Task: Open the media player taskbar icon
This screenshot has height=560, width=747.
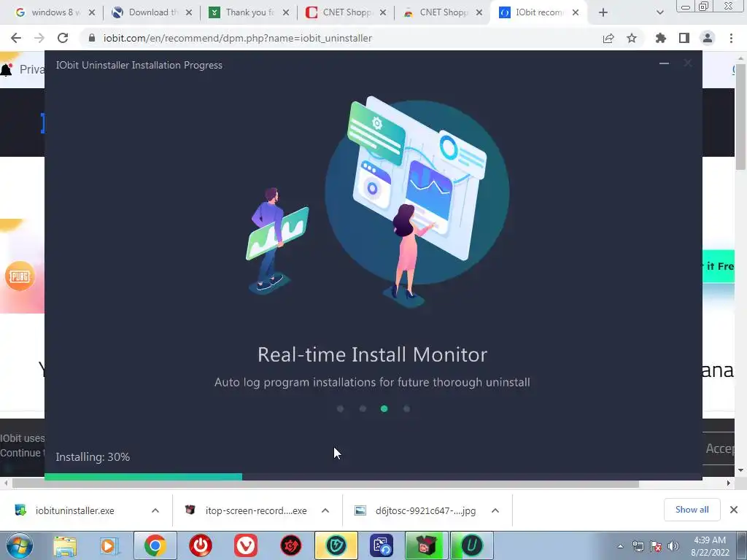Action: 109,545
